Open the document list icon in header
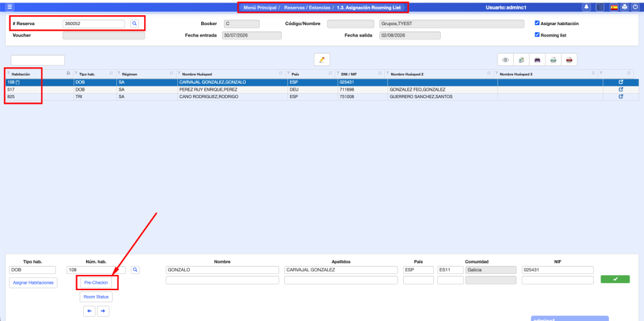The height and width of the screenshot is (321, 644). (x=599, y=8)
